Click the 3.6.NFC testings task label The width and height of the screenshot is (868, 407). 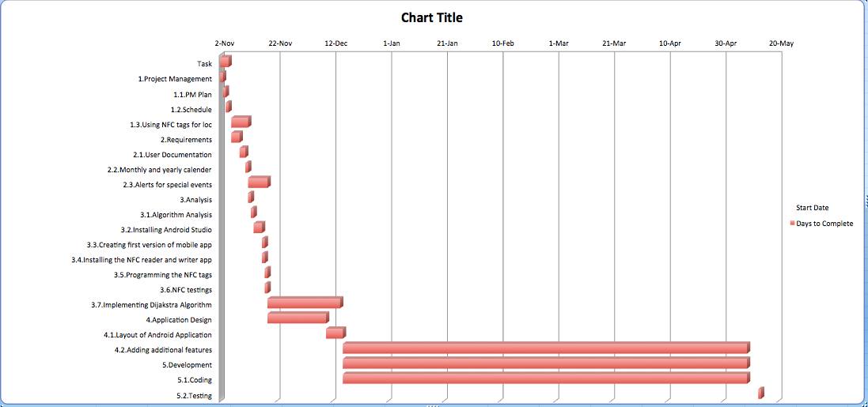point(186,290)
